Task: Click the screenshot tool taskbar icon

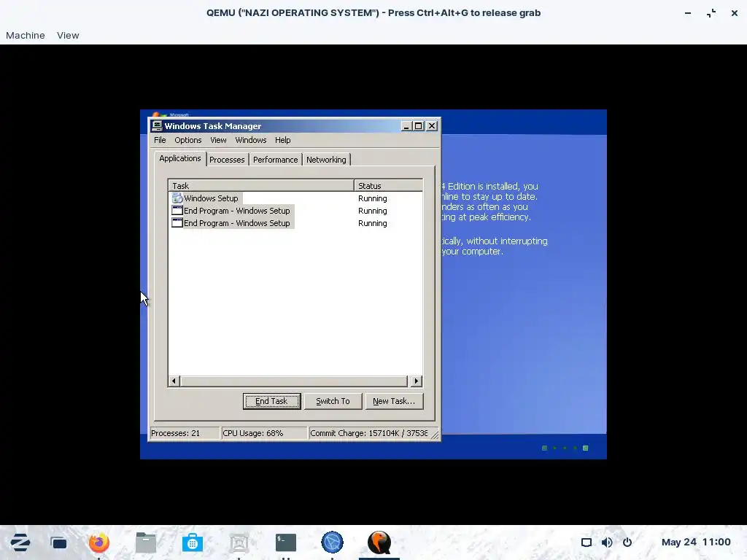Action: pyautogui.click(x=239, y=542)
